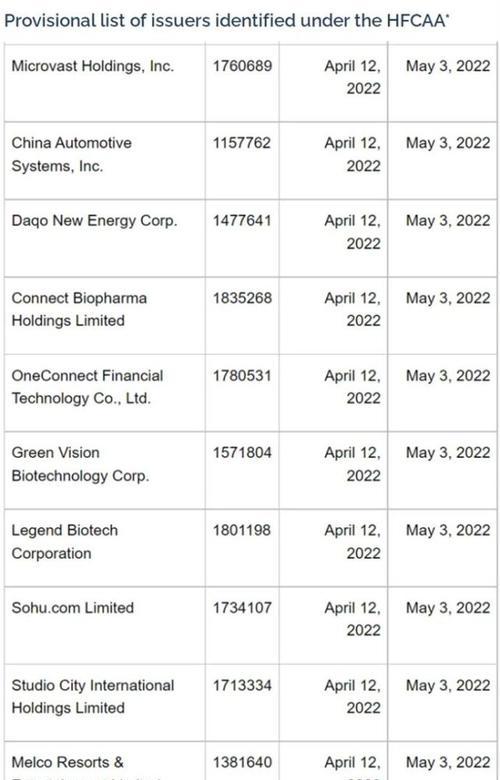
Task: Click the number 1734107
Action: (242, 608)
